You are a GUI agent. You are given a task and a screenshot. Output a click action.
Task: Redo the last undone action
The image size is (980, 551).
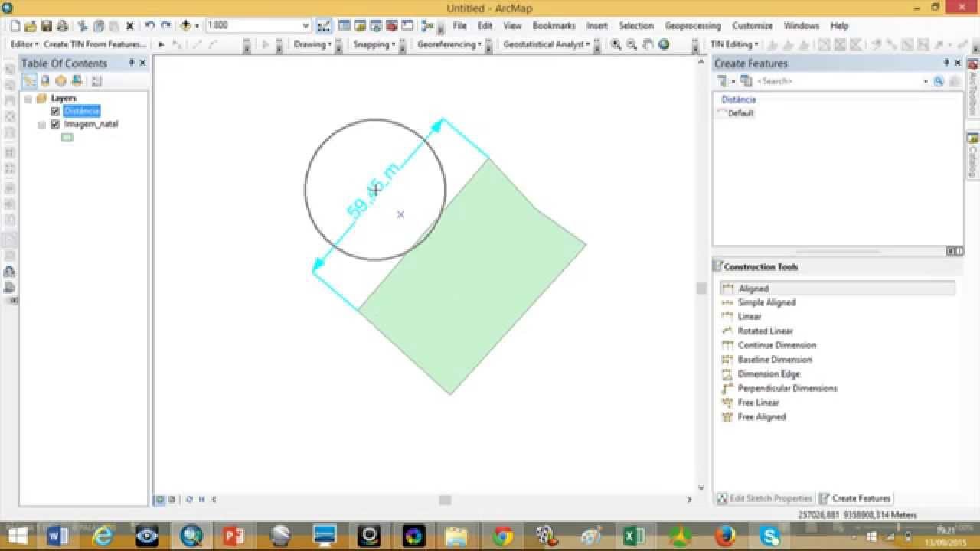click(x=166, y=26)
